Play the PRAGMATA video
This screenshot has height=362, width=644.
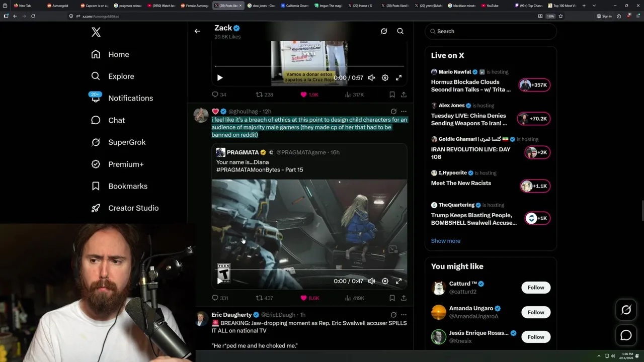[220, 281]
